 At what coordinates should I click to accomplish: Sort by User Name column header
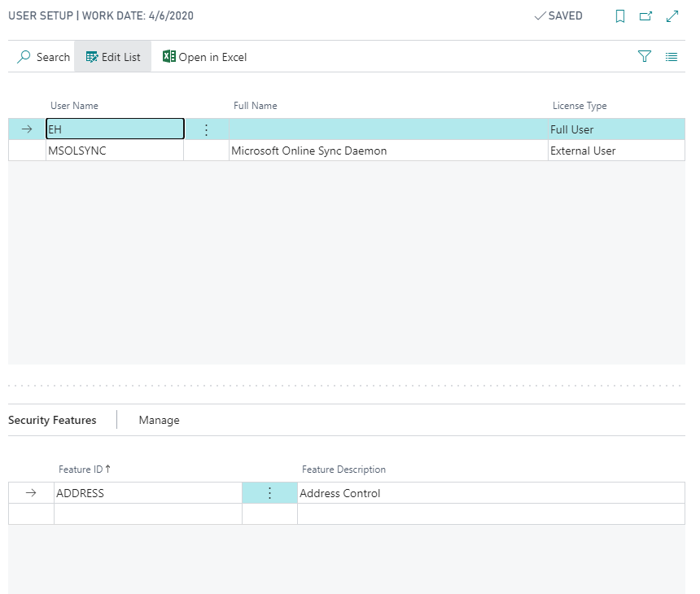click(x=74, y=106)
